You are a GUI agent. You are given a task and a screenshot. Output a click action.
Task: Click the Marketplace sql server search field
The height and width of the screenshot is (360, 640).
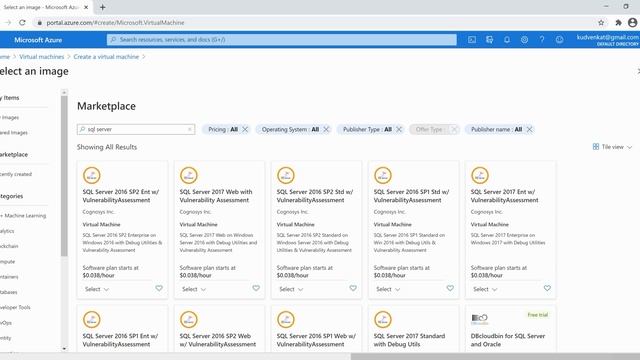136,129
